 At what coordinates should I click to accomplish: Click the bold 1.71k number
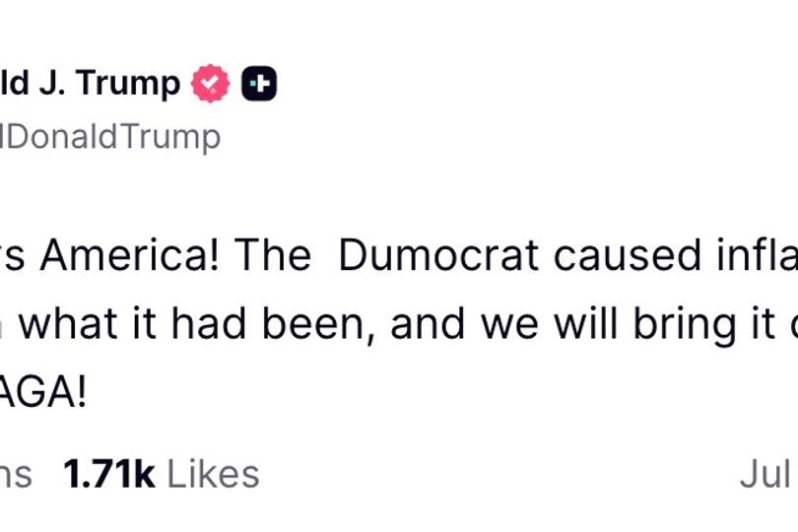108,475
